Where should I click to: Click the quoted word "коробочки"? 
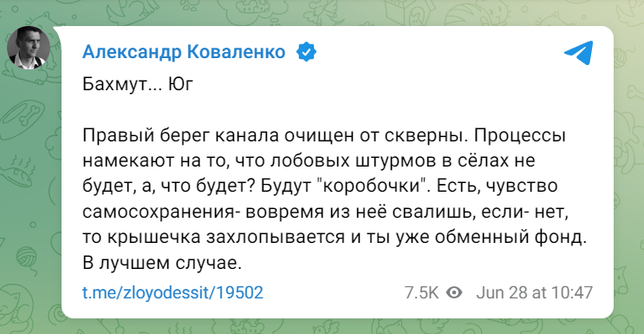click(x=372, y=187)
